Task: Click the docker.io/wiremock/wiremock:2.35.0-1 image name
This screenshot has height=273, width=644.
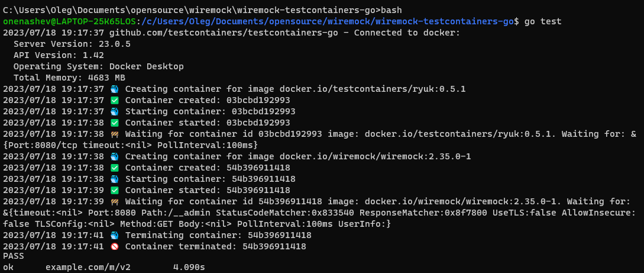Action: tap(376, 157)
